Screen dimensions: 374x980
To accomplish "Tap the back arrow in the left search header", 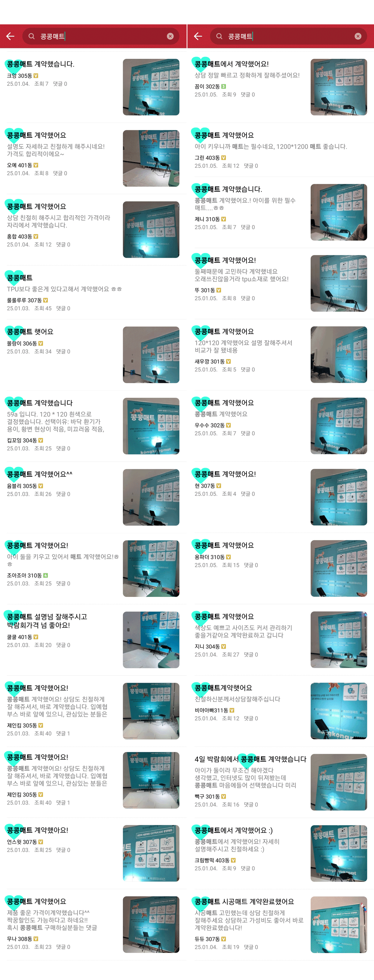I will [10, 36].
